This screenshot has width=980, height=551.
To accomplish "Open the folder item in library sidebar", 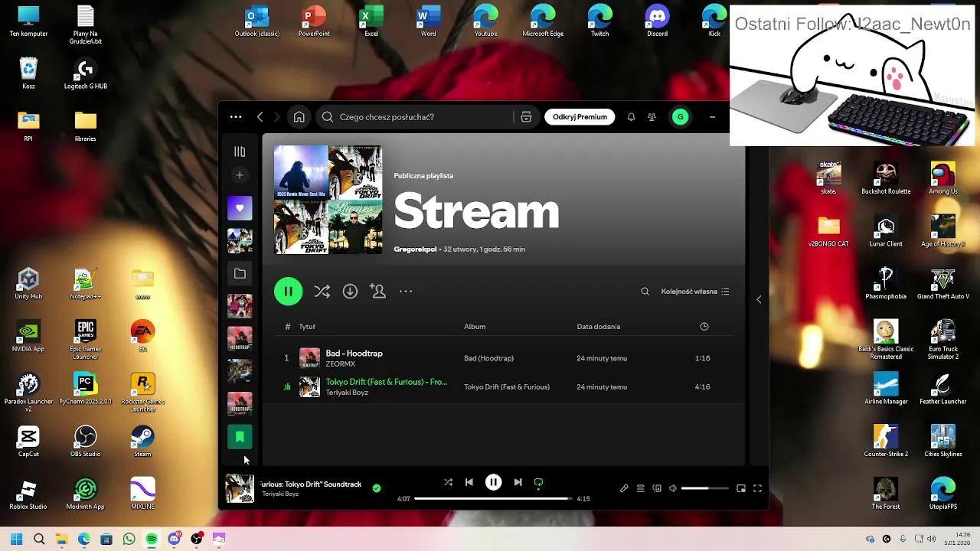I will 240,273.
